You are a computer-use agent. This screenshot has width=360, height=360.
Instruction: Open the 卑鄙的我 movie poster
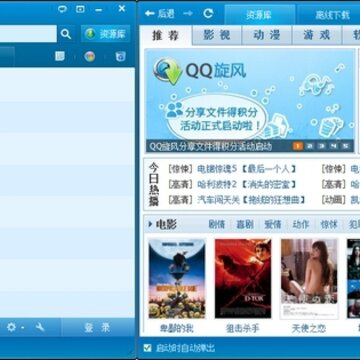click(x=177, y=278)
